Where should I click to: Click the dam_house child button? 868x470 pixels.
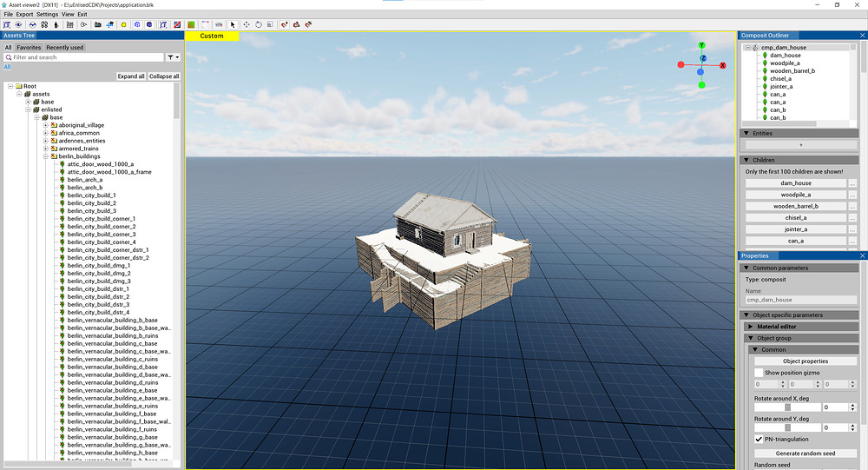pos(795,183)
